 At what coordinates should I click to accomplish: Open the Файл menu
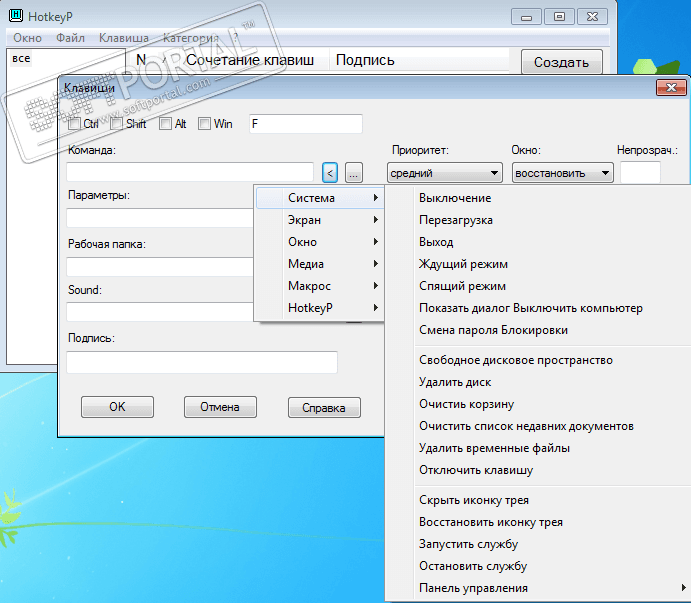pyautogui.click(x=71, y=38)
